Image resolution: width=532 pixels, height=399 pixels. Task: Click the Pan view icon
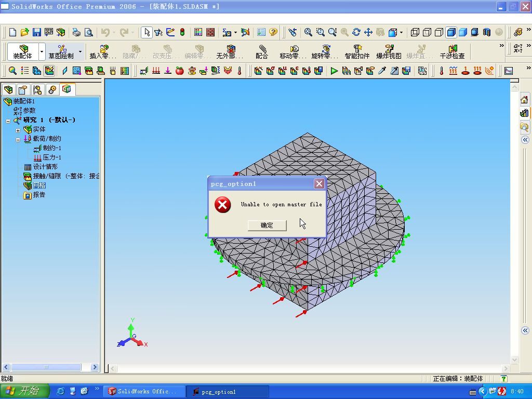[368, 32]
